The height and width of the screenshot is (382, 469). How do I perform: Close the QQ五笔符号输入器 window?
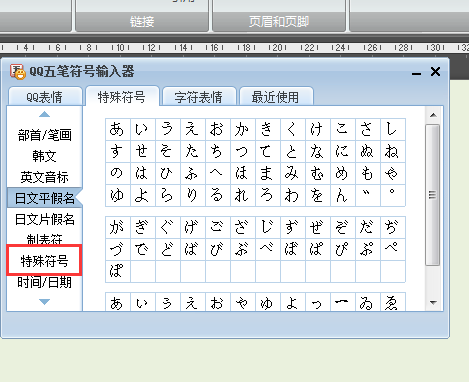point(435,71)
